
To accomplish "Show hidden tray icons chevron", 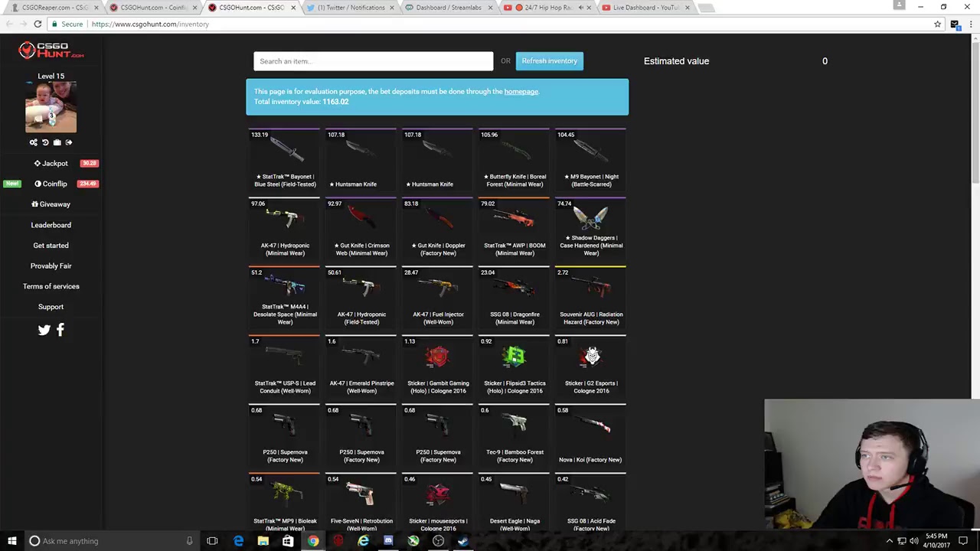I will pos(890,541).
